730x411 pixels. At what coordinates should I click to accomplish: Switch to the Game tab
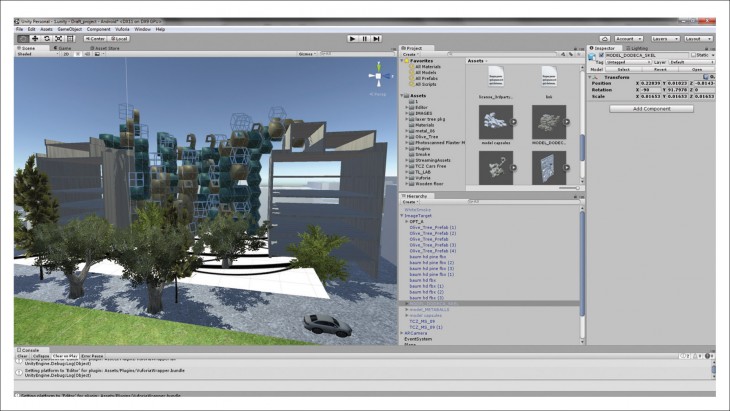[64, 47]
